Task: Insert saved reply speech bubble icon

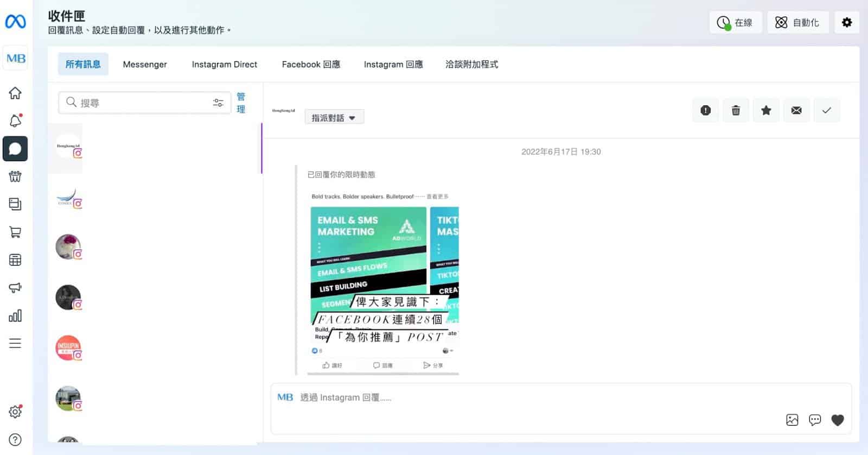Action: click(x=815, y=420)
